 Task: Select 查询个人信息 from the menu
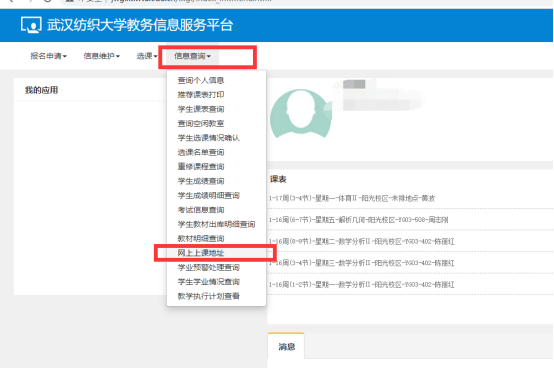click(201, 81)
